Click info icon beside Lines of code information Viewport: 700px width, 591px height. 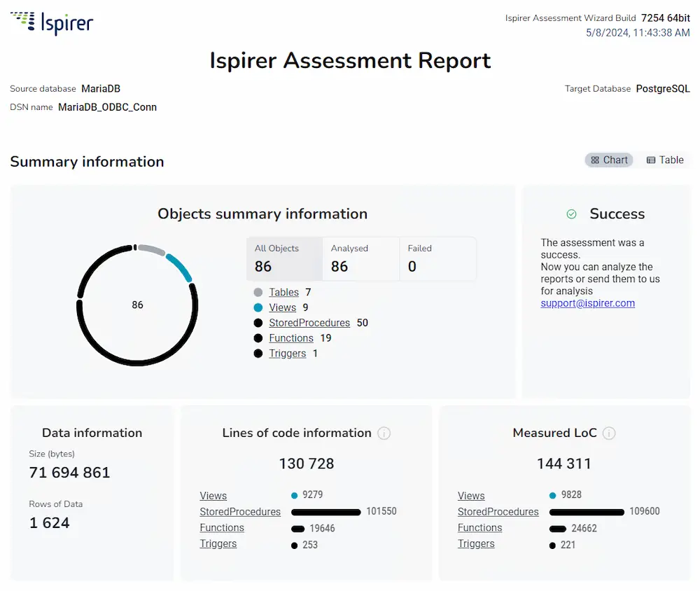[384, 433]
